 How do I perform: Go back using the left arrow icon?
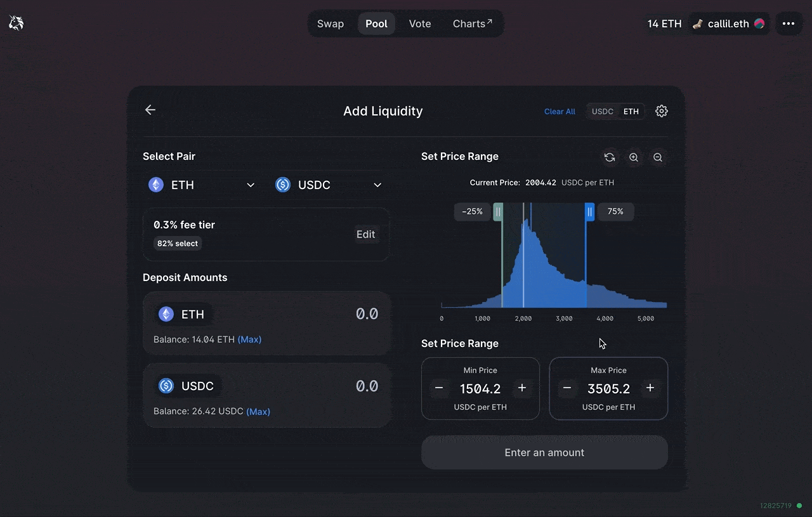pyautogui.click(x=150, y=110)
